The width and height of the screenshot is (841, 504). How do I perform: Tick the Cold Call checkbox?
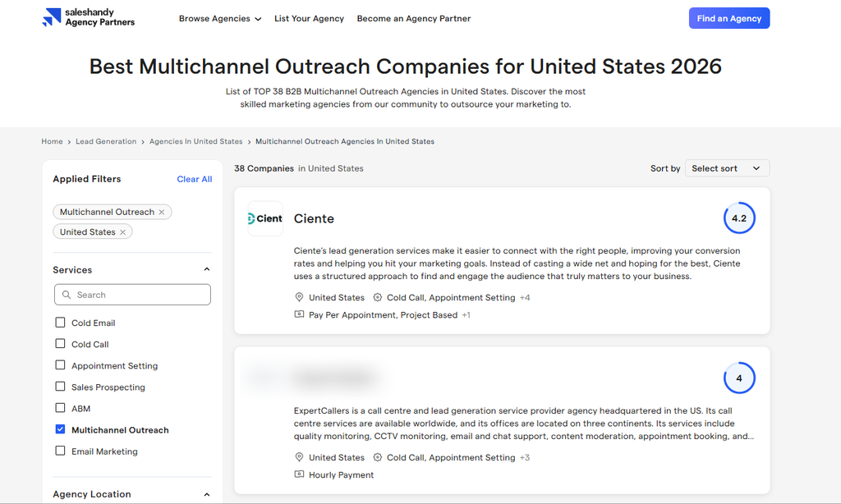60,344
